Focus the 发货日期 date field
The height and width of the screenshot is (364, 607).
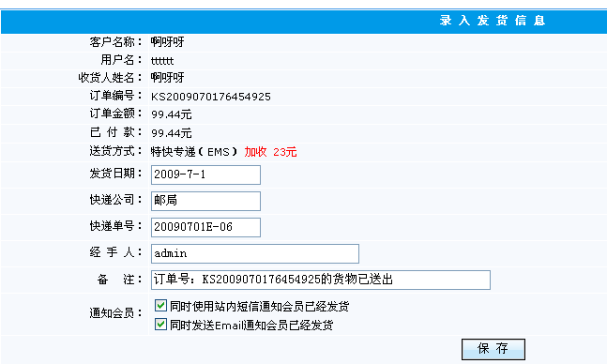[205, 174]
